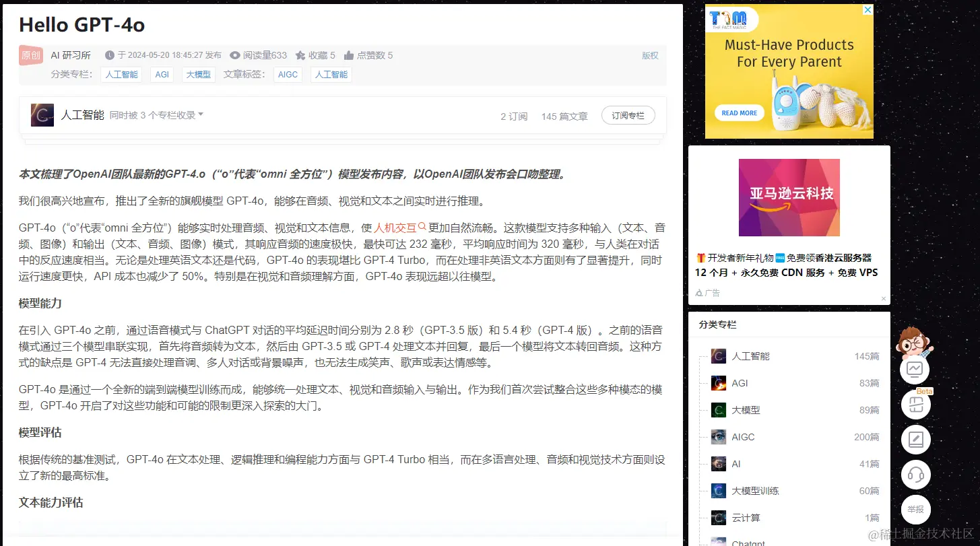980x546 pixels.
Task: Click the chart monitor floating button
Action: pyautogui.click(x=915, y=368)
